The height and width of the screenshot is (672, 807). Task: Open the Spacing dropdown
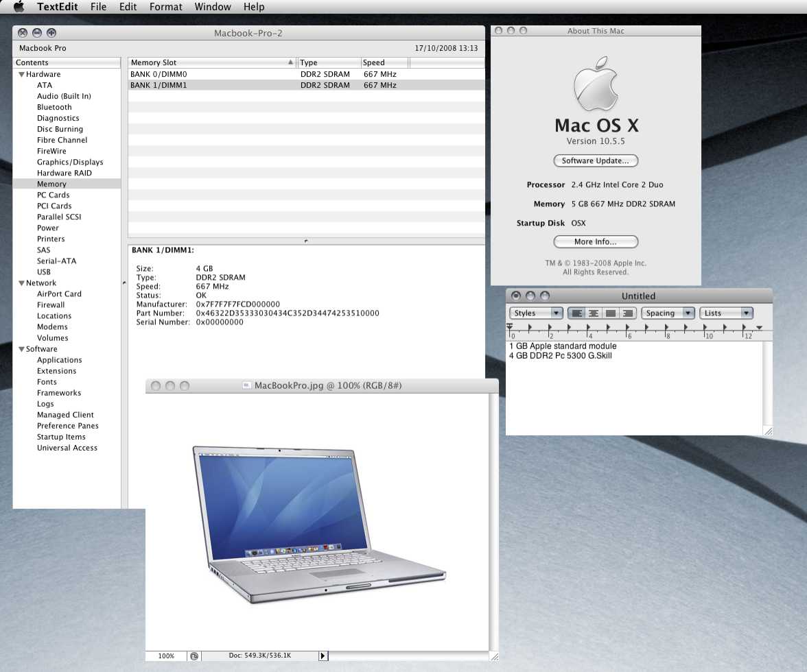pyautogui.click(x=668, y=313)
